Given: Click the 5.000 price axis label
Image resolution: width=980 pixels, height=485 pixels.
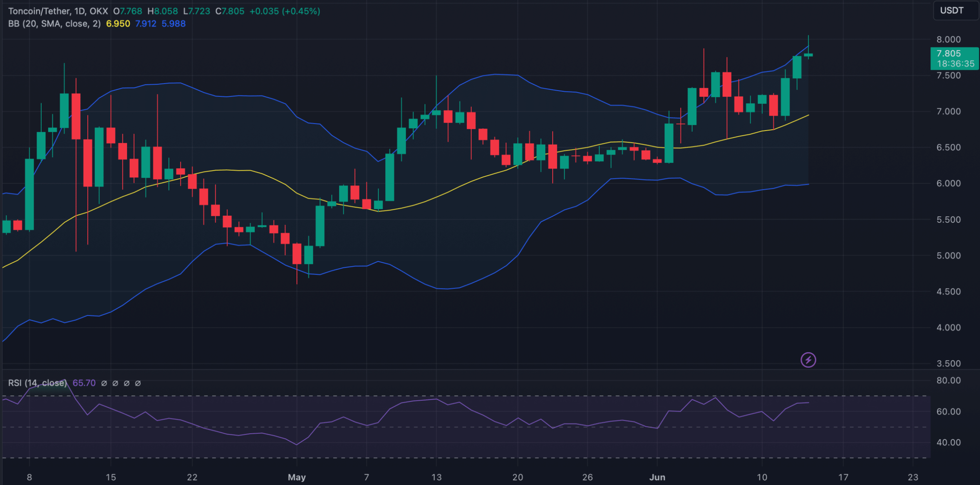Looking at the screenshot, I should (949, 256).
